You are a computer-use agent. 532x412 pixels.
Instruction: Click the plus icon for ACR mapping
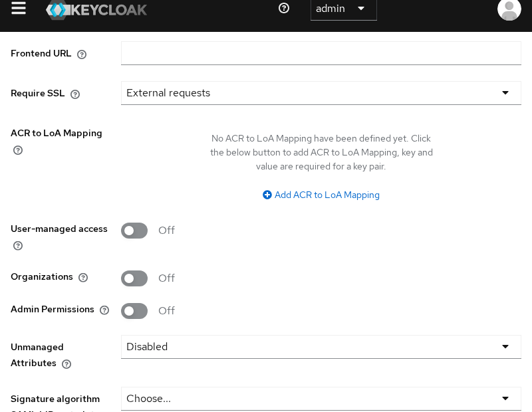(267, 195)
